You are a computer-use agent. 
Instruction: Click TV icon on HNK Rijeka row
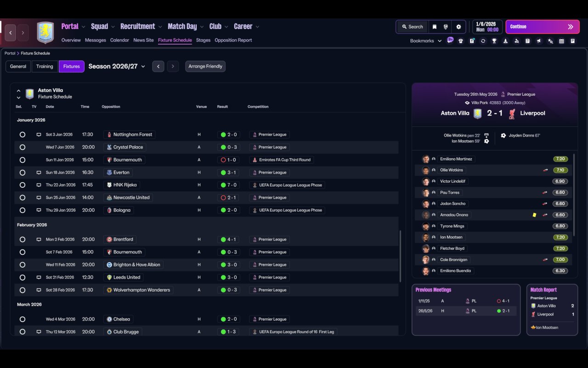pyautogui.click(x=39, y=185)
